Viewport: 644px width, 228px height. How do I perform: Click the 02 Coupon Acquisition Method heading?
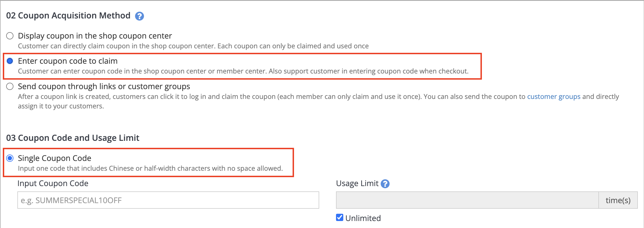tap(68, 15)
